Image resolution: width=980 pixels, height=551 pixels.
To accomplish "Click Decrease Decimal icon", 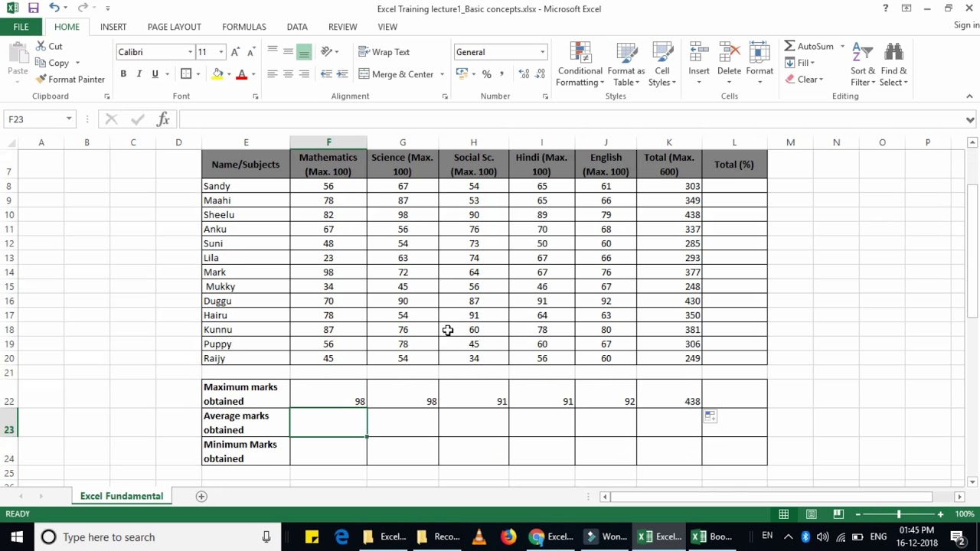I will [x=541, y=74].
